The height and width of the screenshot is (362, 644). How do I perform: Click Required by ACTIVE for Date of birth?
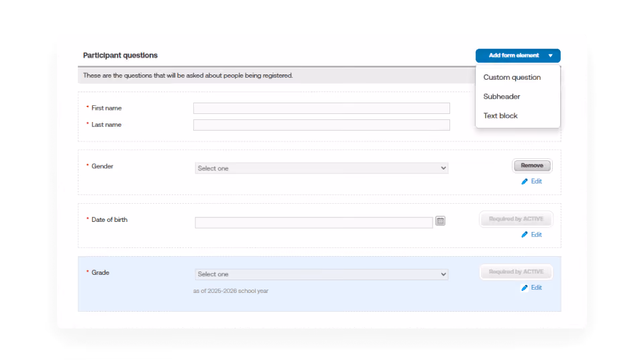coord(516,219)
